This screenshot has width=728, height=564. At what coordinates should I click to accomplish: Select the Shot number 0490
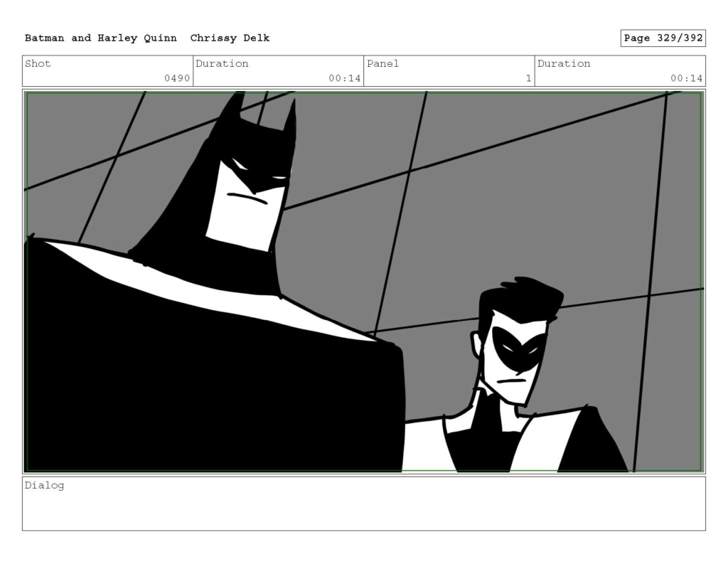pyautogui.click(x=177, y=78)
